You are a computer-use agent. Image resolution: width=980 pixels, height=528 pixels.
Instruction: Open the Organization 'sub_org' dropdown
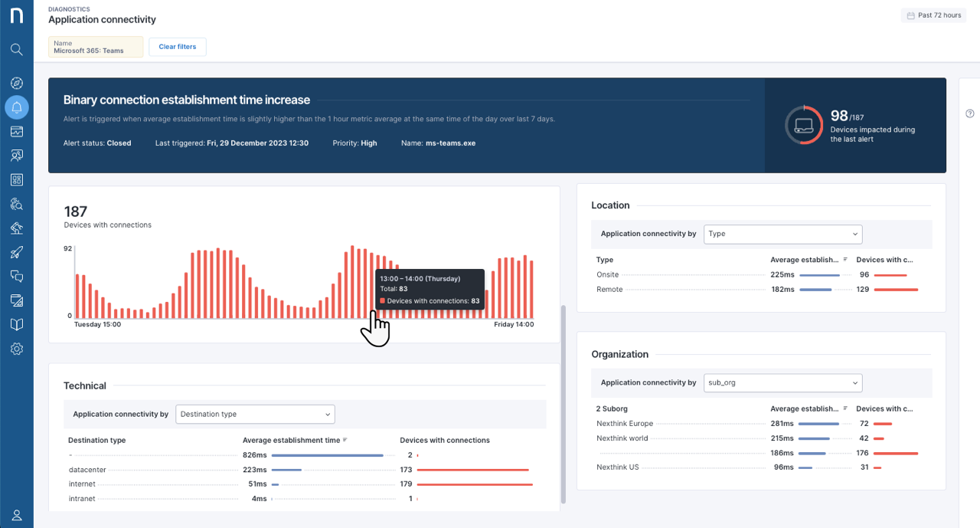[x=782, y=382]
